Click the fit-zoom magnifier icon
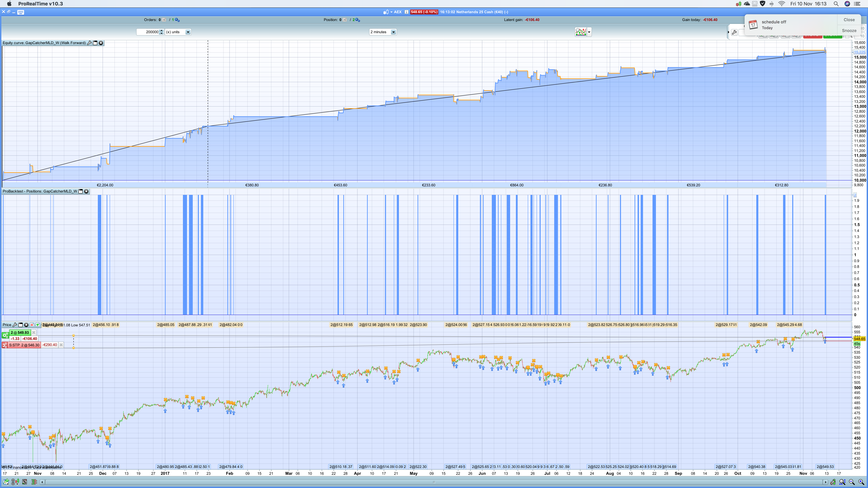The height and width of the screenshot is (488, 868). 842,482
